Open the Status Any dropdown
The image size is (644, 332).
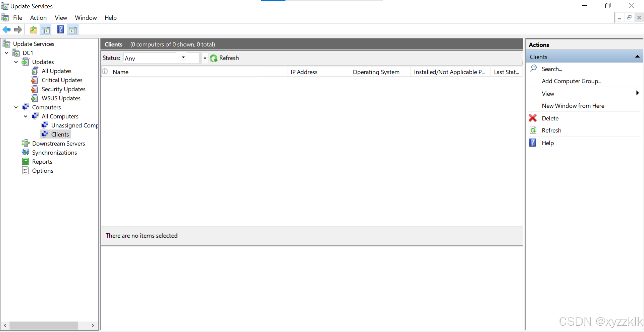(x=183, y=58)
